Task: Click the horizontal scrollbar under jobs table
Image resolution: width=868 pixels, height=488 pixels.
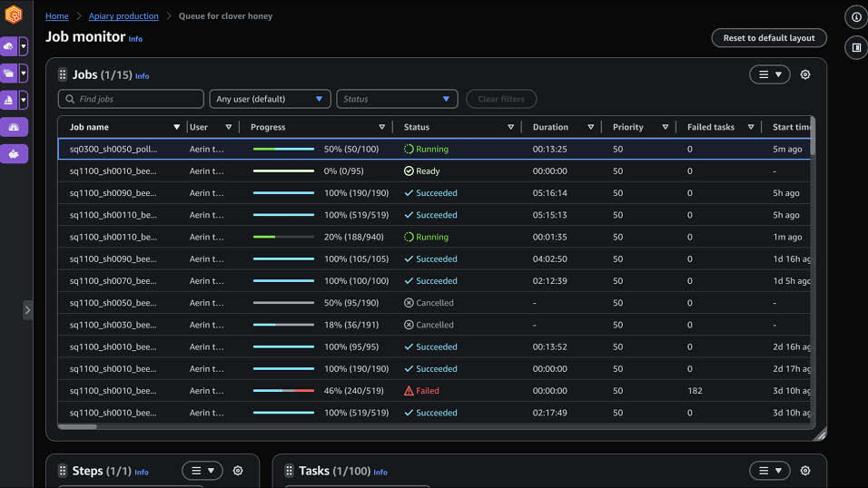Action: pos(77,426)
